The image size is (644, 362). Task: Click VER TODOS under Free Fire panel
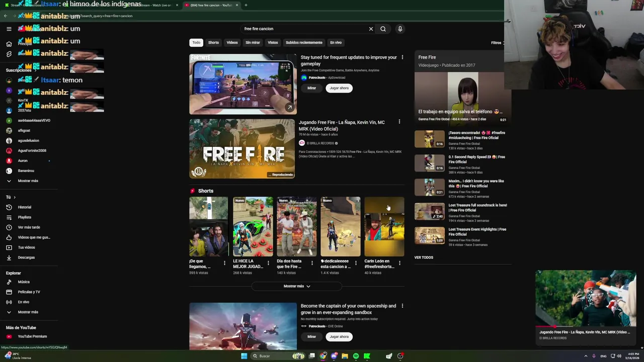[424, 257]
